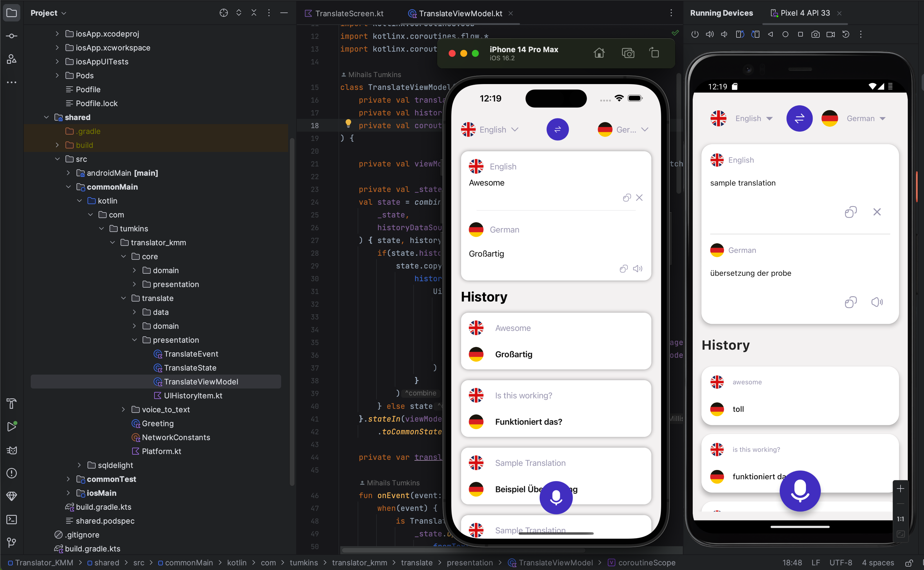Collapse the commonMain folder
Screen dimensions: 924x570
coord(68,187)
